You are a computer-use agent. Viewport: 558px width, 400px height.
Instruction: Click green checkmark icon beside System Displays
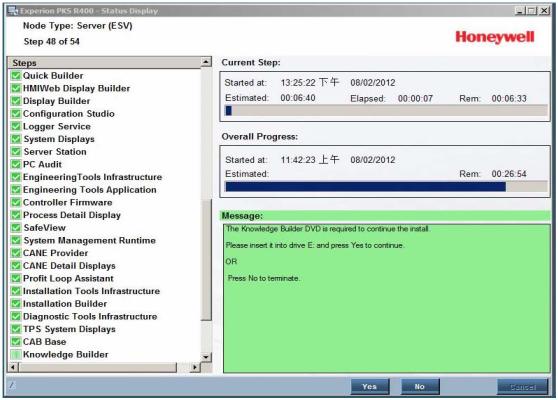point(16,139)
